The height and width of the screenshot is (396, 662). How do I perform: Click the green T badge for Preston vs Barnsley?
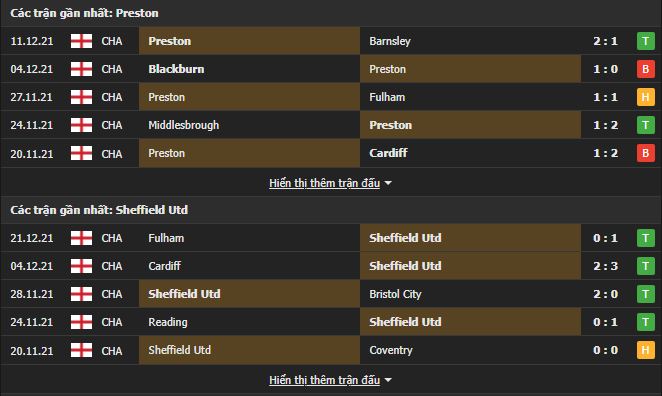646,41
